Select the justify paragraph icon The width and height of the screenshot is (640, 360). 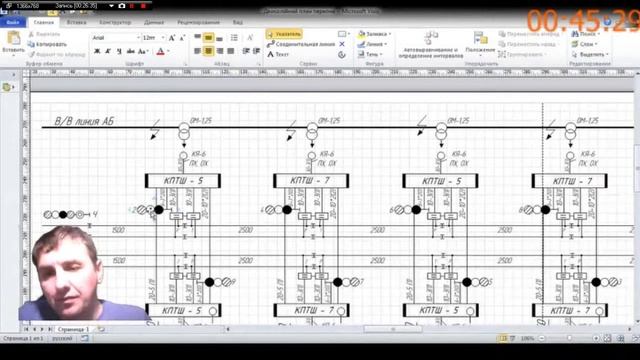pos(231,51)
